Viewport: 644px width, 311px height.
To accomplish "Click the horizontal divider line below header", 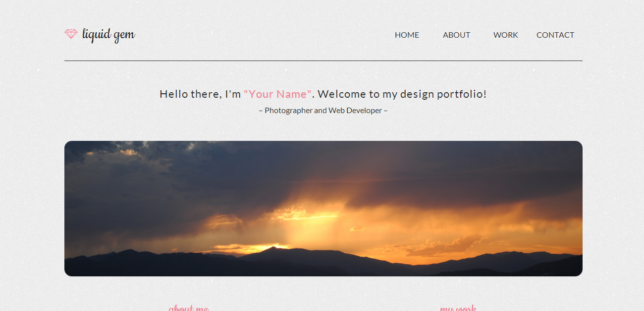I will tap(323, 61).
